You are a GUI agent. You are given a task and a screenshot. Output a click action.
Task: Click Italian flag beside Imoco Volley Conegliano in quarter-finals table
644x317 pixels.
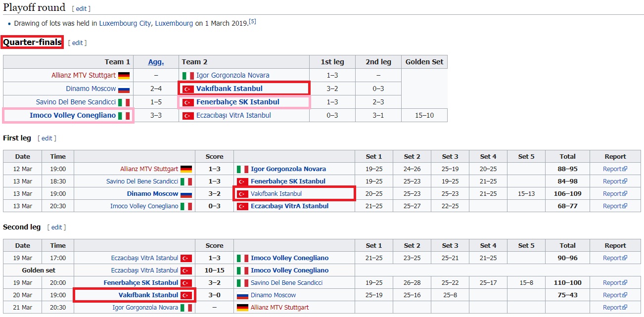click(124, 116)
